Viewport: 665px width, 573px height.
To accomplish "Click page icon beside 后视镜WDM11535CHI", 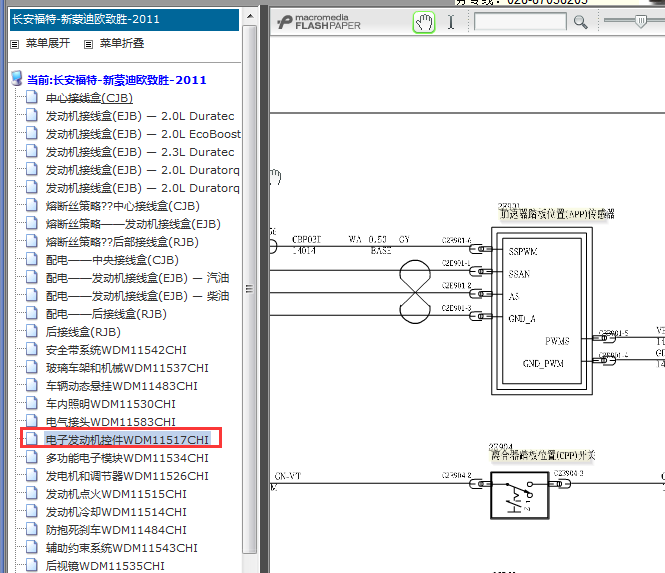I will [32, 565].
